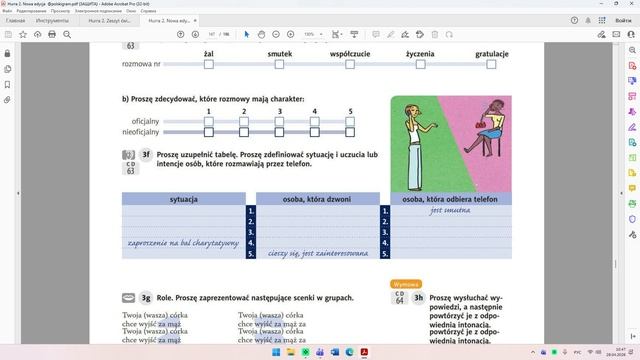The height and width of the screenshot is (360, 640).
Task: Zoom out with the minus circle button
Action: tap(276, 35)
